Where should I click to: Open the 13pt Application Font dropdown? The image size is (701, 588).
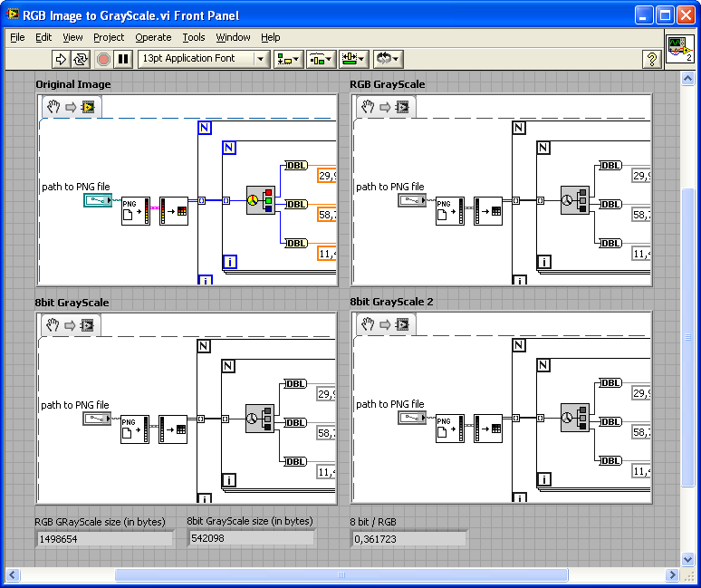(204, 59)
